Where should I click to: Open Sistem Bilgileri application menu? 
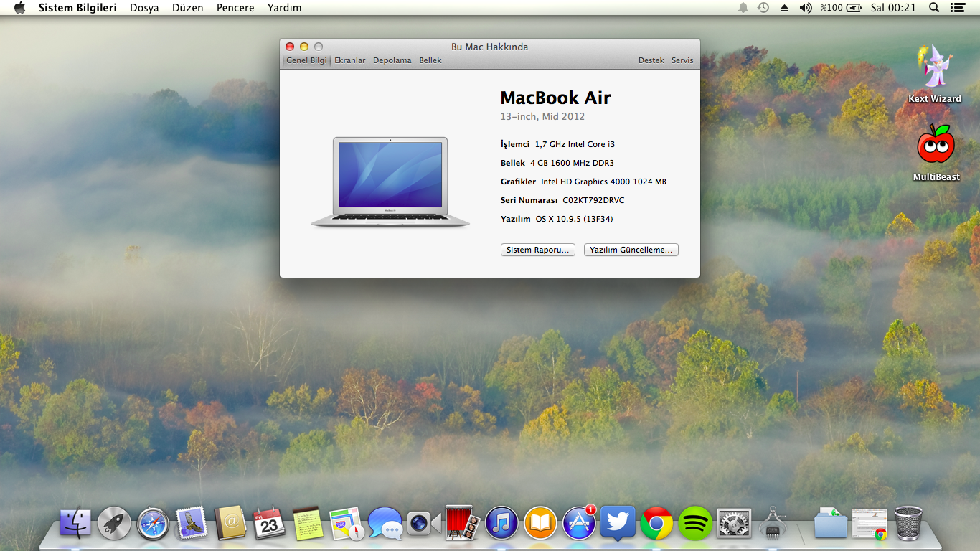click(x=77, y=8)
